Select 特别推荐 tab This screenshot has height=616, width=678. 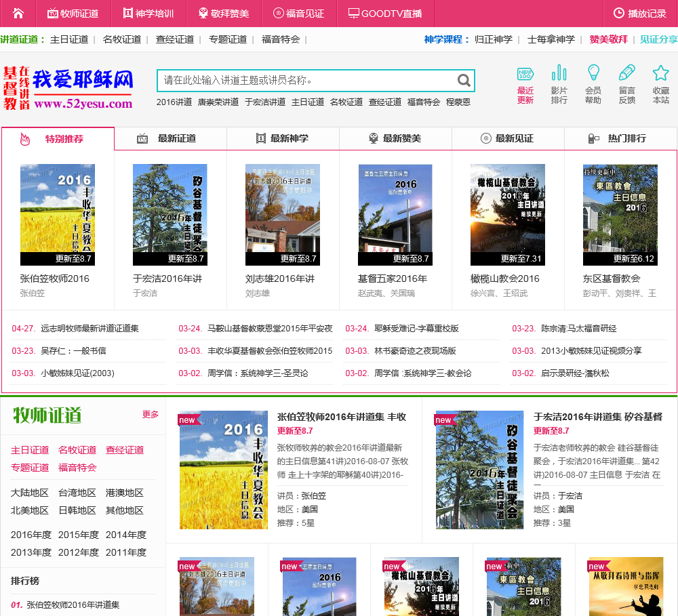coord(58,139)
